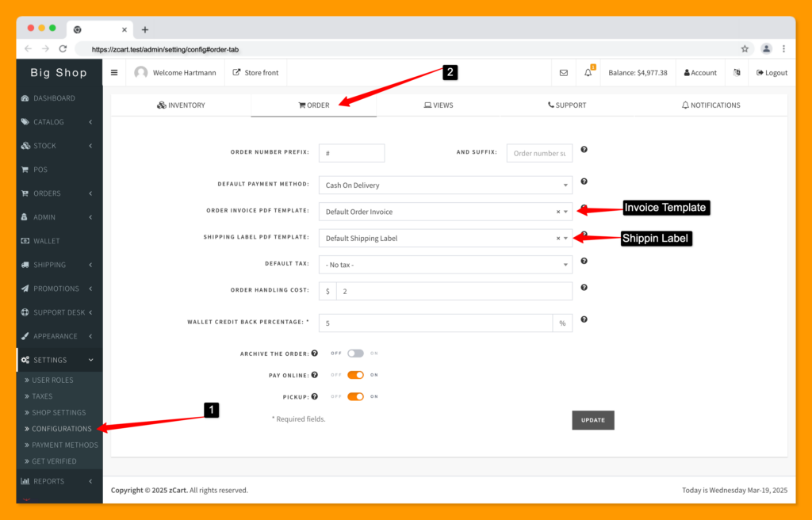Turn off the Pickup toggle
Viewport: 812px width, 520px height.
click(x=354, y=396)
